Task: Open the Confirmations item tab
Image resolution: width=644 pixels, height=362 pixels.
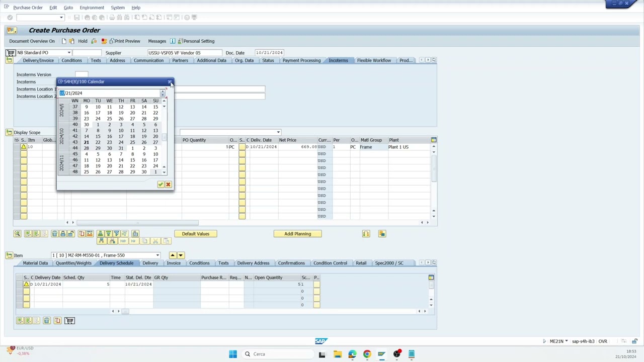Action: pos(291,263)
